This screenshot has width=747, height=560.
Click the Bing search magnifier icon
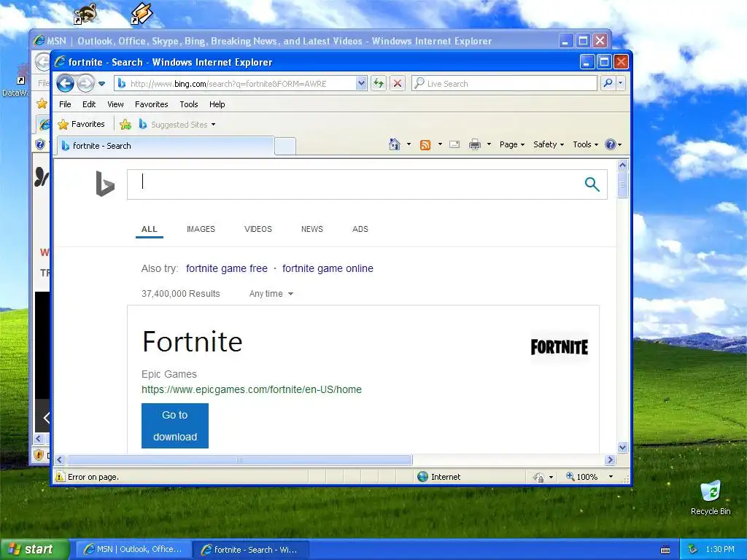592,184
